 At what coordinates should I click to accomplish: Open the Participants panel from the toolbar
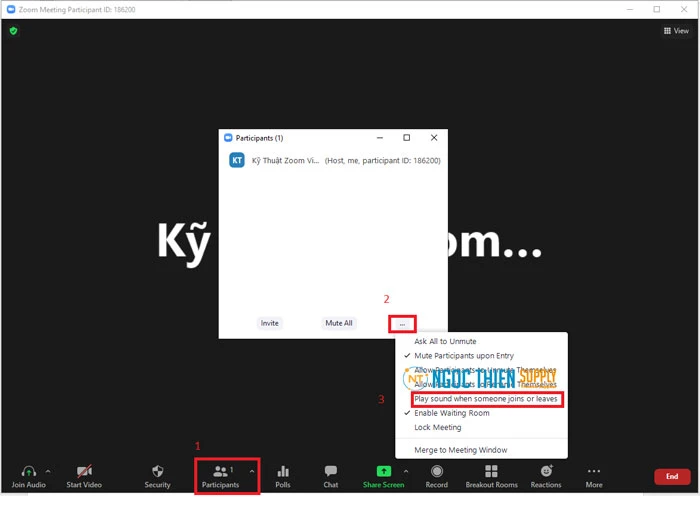coord(221,476)
